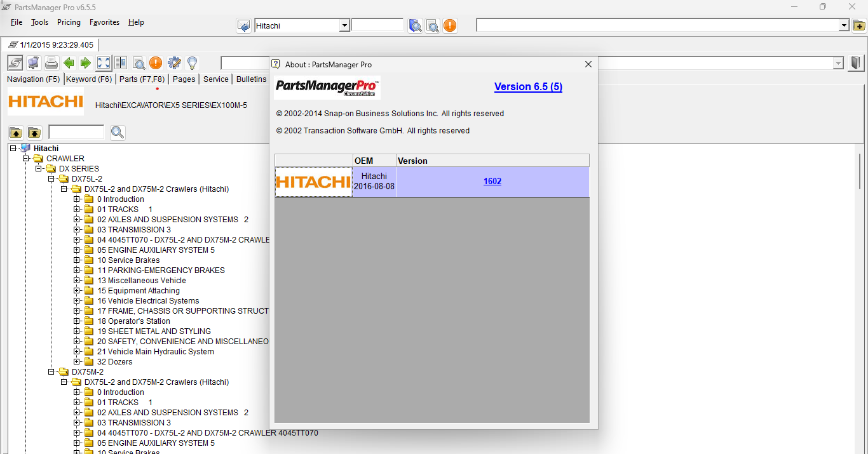Click the book icon at far right of toolbar
The width and height of the screenshot is (868, 454).
click(855, 63)
